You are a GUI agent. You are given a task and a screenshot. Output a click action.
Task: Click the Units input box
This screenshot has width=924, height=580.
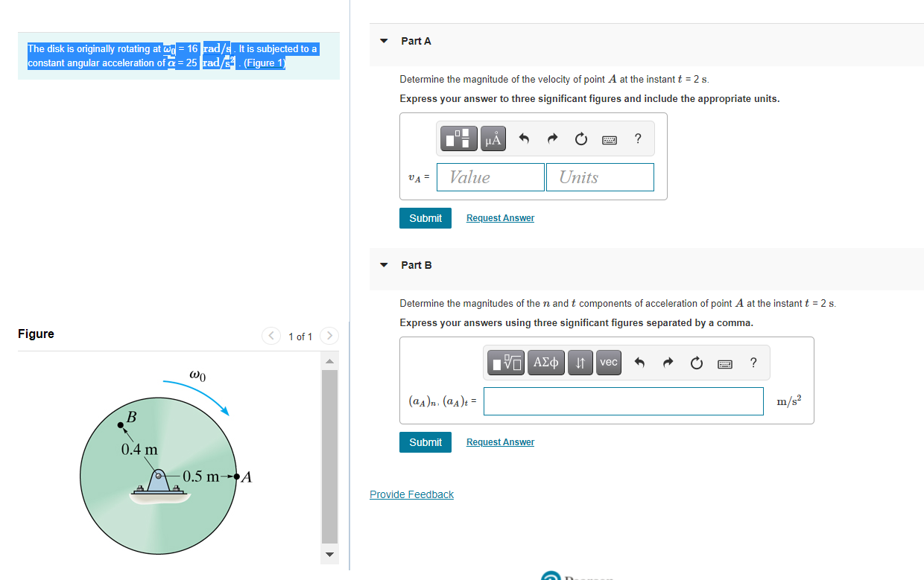coord(600,177)
